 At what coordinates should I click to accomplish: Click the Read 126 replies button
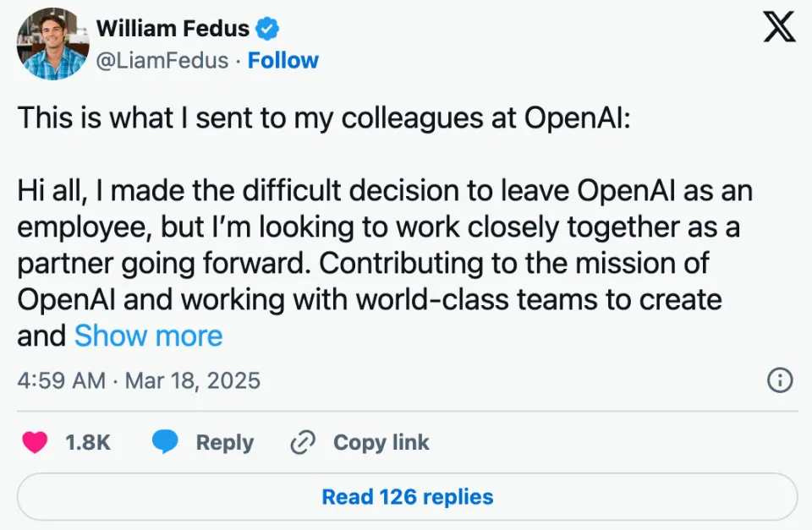pos(407,496)
